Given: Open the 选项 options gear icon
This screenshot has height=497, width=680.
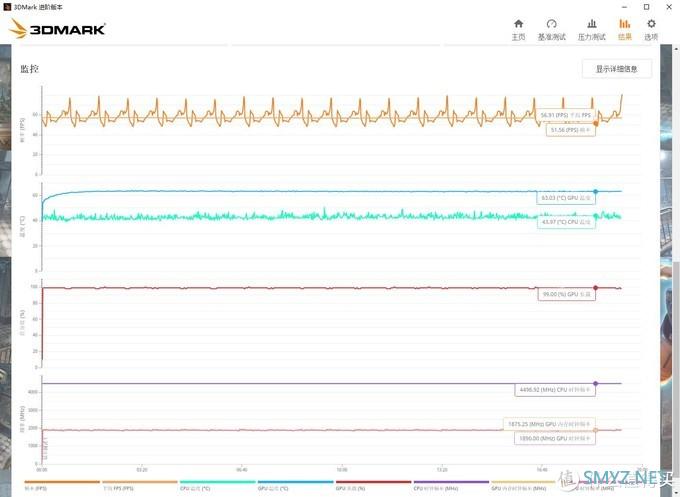Looking at the screenshot, I should pos(651,24).
